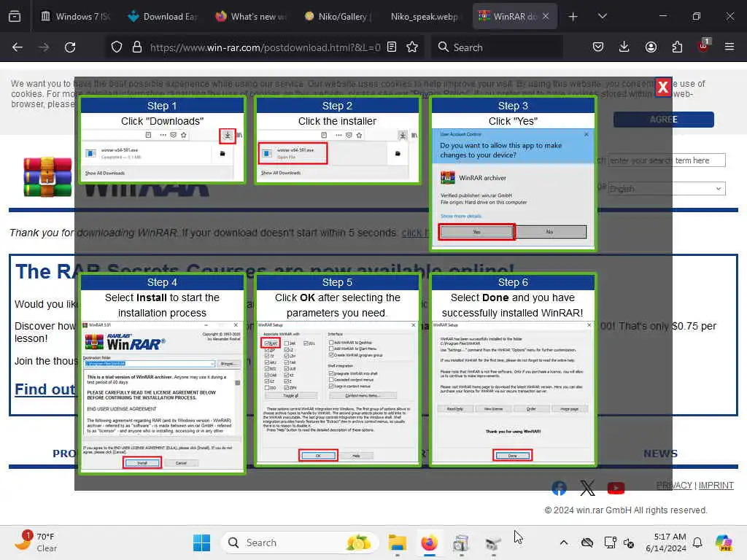
Task: Save page to Pocket
Action: [x=598, y=47]
